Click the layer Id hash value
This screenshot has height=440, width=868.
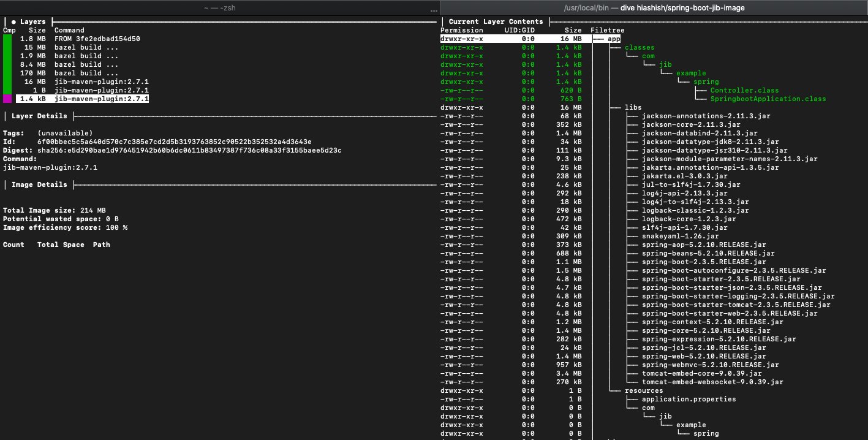coord(175,142)
